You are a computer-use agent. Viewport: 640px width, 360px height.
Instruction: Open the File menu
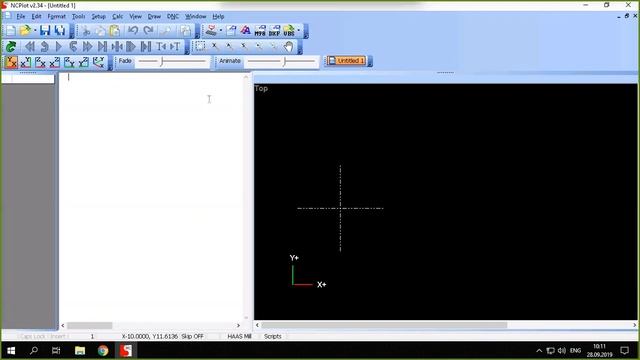(20, 16)
